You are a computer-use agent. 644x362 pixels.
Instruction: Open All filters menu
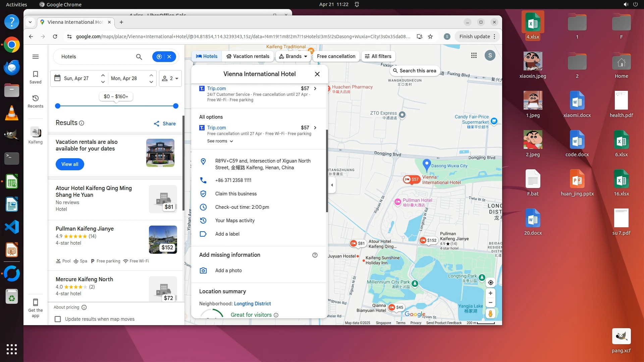[378, 56]
